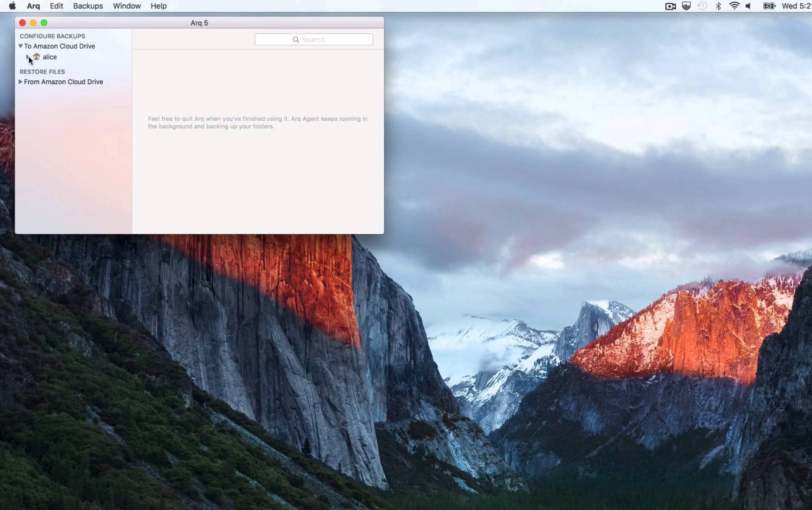Open the volume control icon

pyautogui.click(x=748, y=6)
